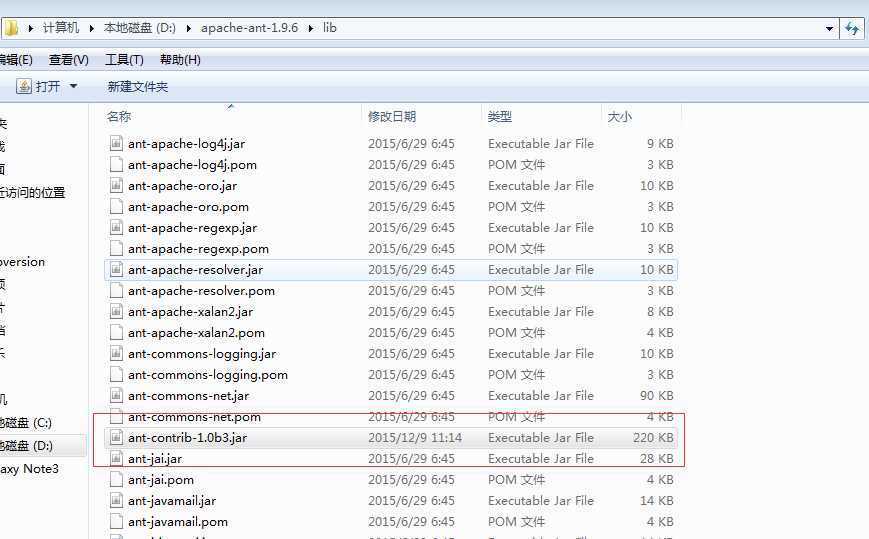This screenshot has height=539, width=869.
Task: Click the ant-apache-log4j.jar file icon
Action: point(116,143)
